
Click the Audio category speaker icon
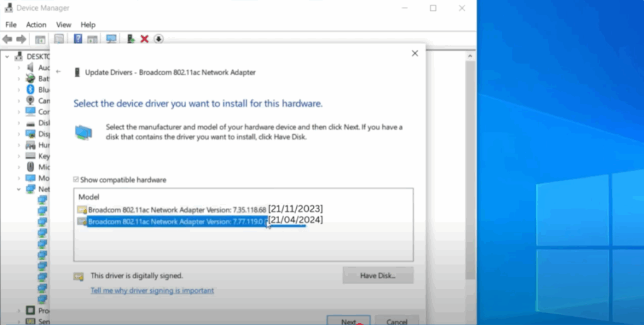[30, 67]
